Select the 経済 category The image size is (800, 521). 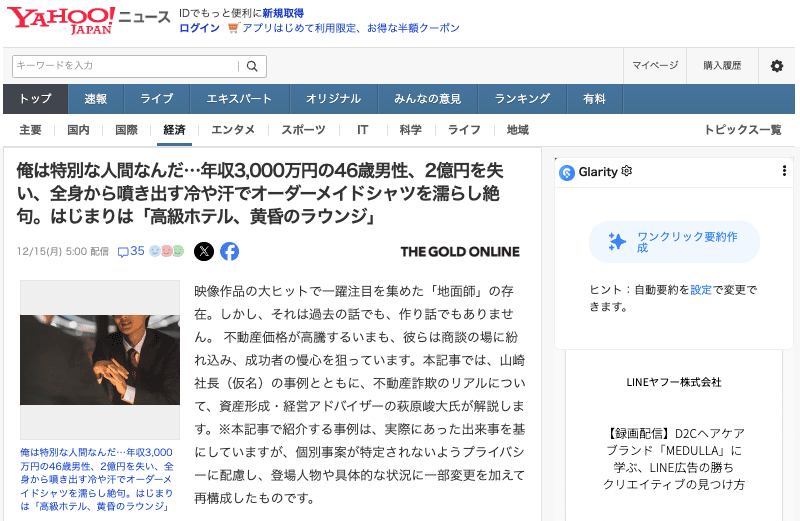pos(174,130)
